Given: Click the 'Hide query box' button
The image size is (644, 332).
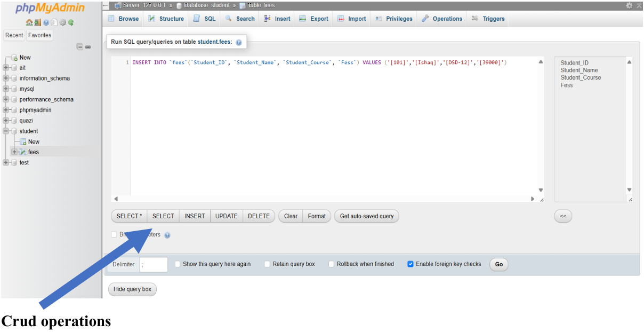Looking at the screenshot, I should tap(132, 289).
